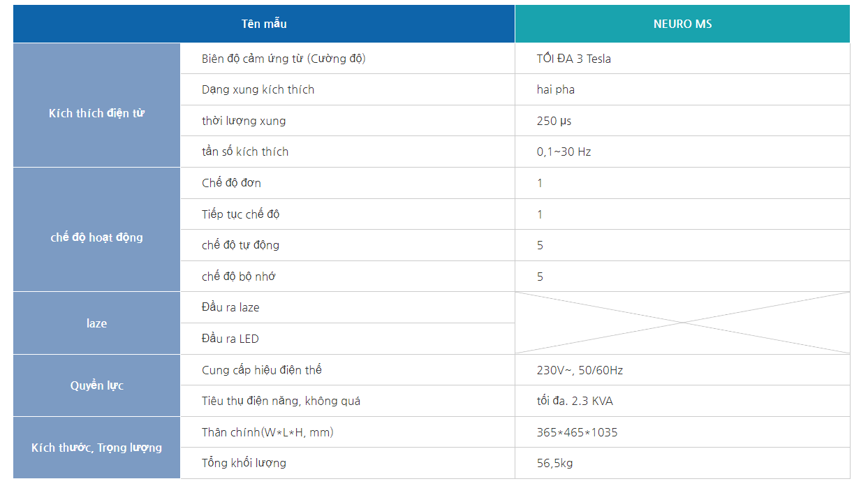The width and height of the screenshot is (868, 486).
Task: Select the "Kích thích điện từ" category cell
Action: click(x=96, y=113)
